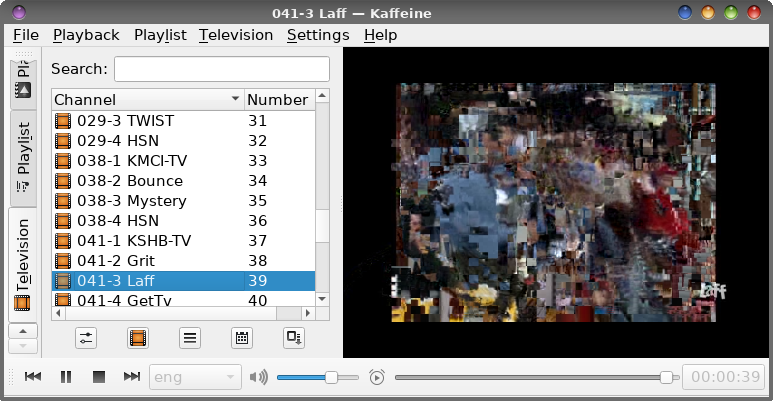Skip to next with the forward button

(x=132, y=377)
